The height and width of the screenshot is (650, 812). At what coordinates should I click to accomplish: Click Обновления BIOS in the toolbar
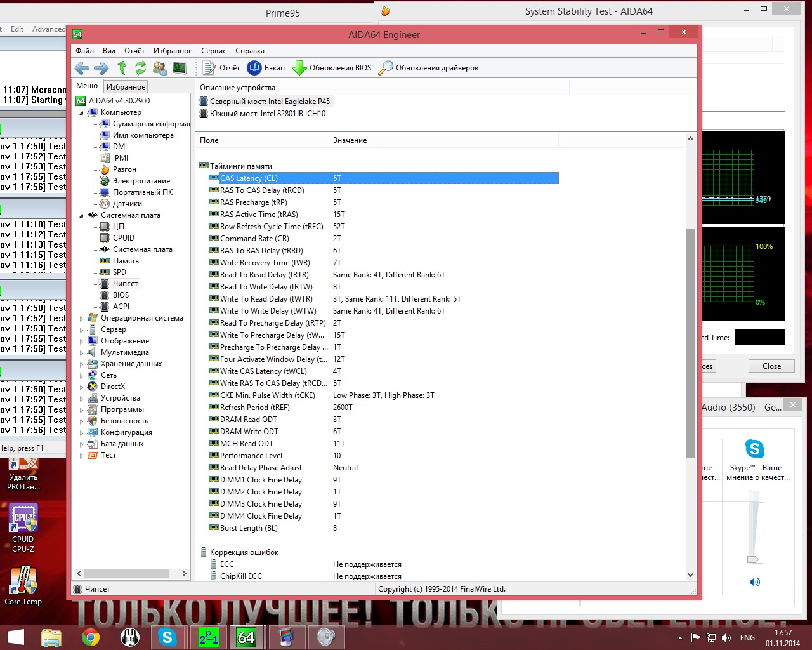point(332,68)
